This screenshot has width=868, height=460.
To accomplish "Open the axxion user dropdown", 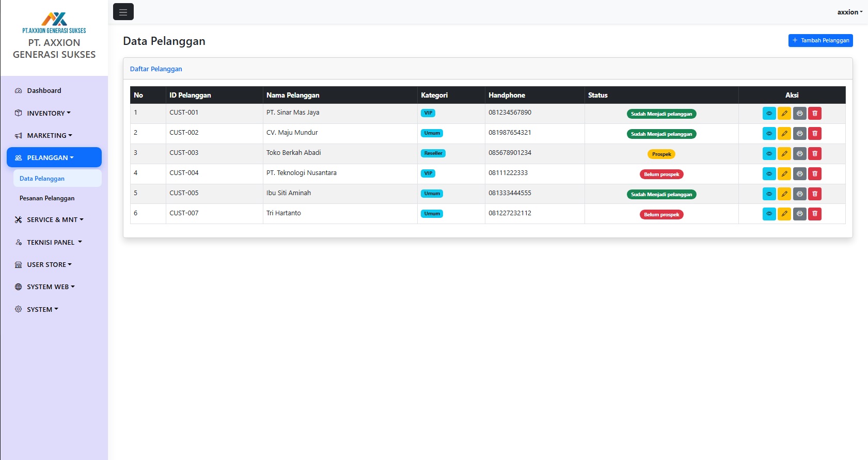I will [x=850, y=12].
